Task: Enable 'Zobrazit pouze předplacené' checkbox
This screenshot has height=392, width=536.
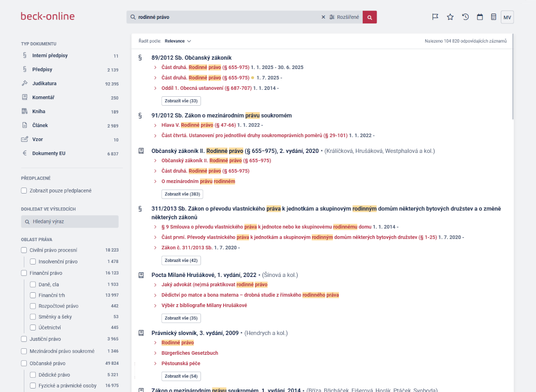Action: [x=24, y=191]
